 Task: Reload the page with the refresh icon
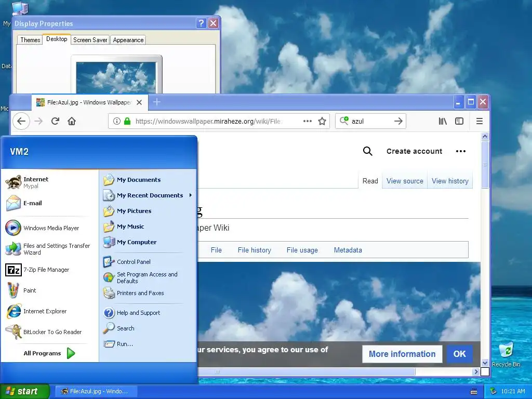[55, 121]
